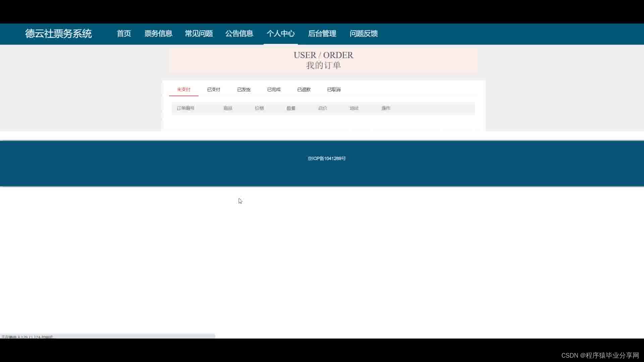Click 个人中心 navigation item
This screenshot has height=362, width=644.
point(281,34)
